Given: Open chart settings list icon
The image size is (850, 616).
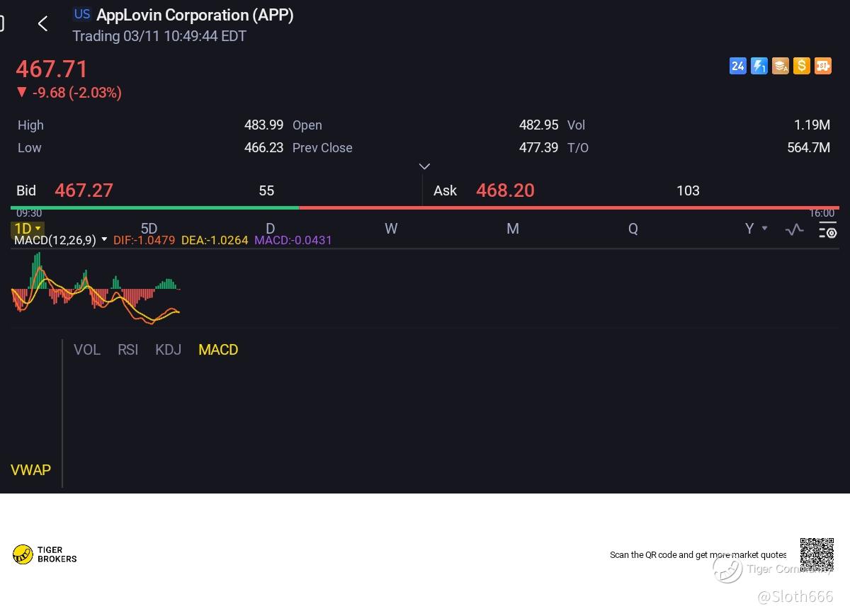Looking at the screenshot, I should tap(827, 230).
